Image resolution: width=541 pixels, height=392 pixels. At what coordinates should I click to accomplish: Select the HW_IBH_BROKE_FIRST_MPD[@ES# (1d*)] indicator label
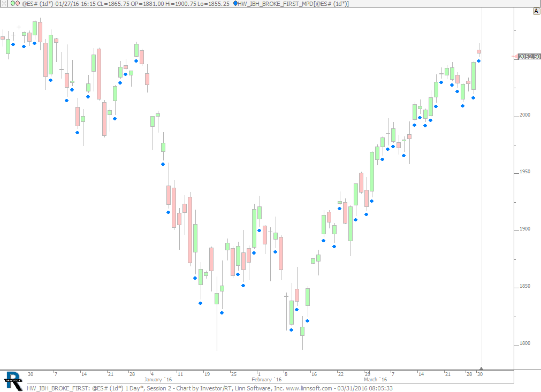[293, 4]
